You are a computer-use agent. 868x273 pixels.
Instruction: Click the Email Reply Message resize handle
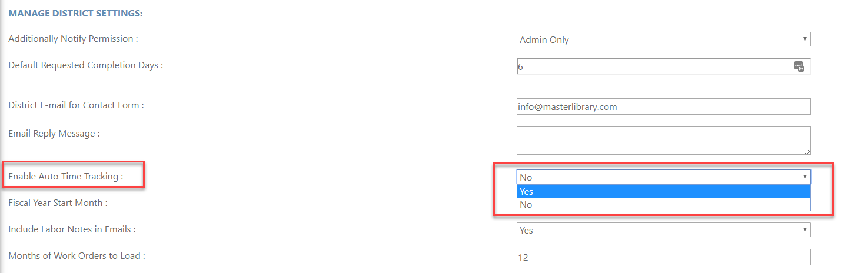pos(806,151)
